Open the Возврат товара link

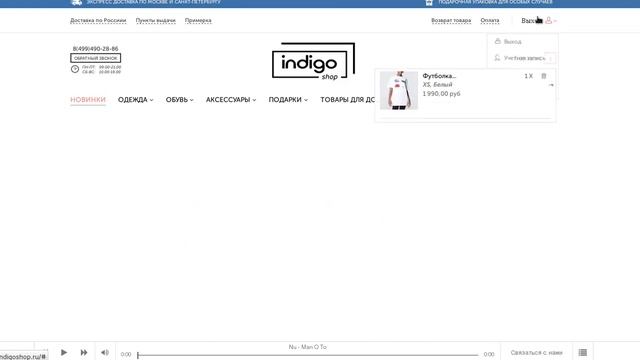pos(451,20)
